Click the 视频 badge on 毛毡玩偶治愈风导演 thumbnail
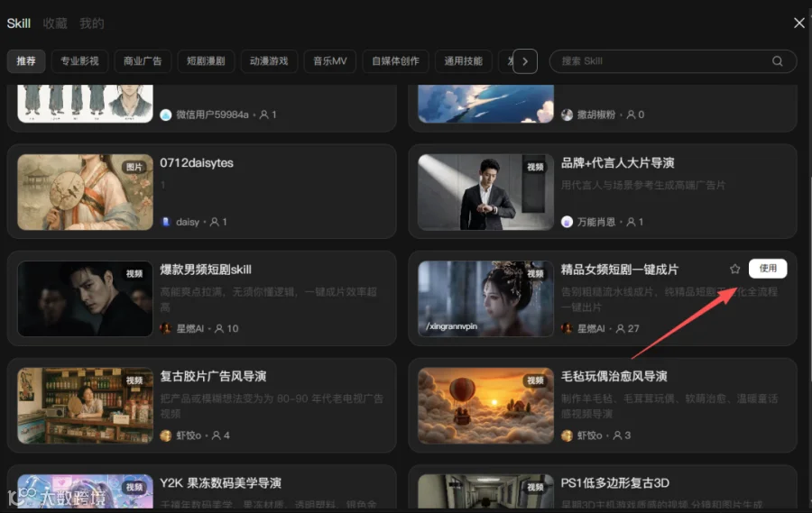The width and height of the screenshot is (812, 513). point(535,380)
